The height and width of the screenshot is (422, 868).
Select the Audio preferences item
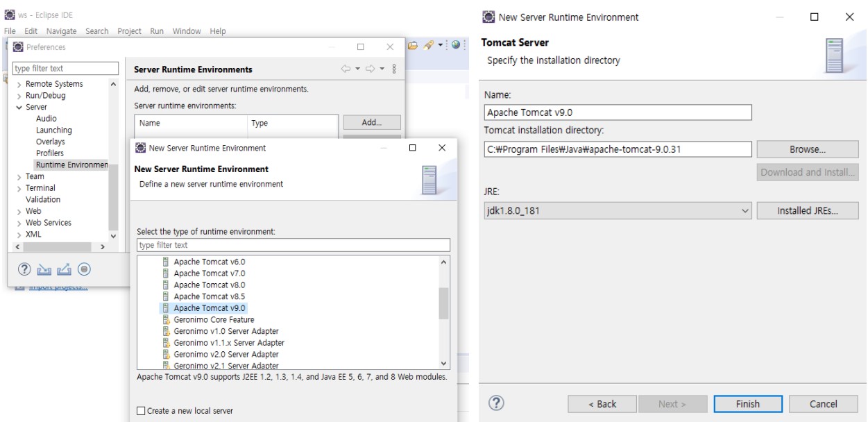pyautogui.click(x=46, y=119)
